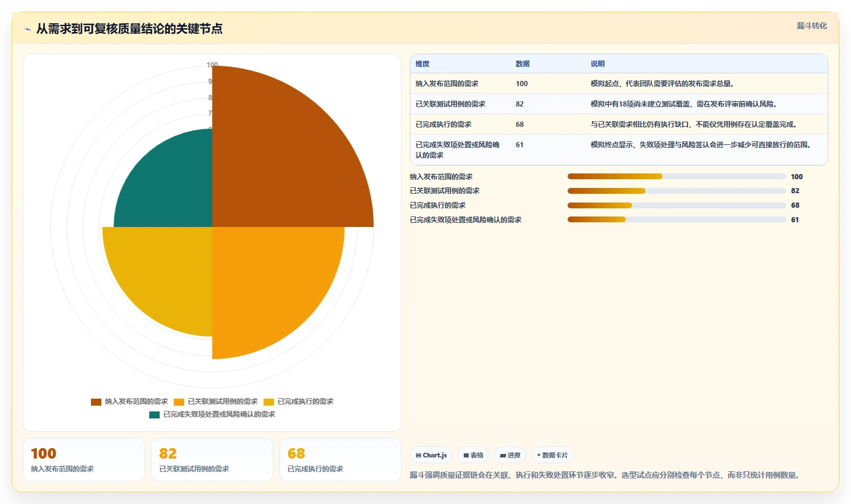Click the 数据 column header
The height and width of the screenshot is (504, 851).
(x=523, y=64)
